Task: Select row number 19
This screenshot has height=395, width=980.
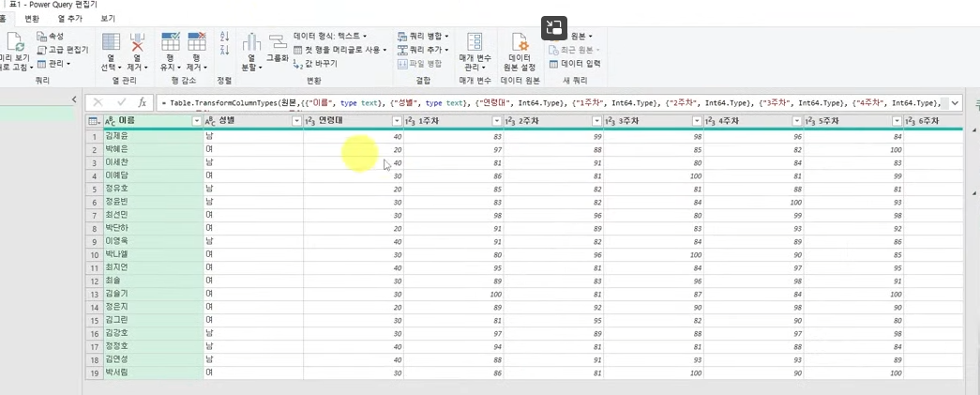Action: pos(95,373)
